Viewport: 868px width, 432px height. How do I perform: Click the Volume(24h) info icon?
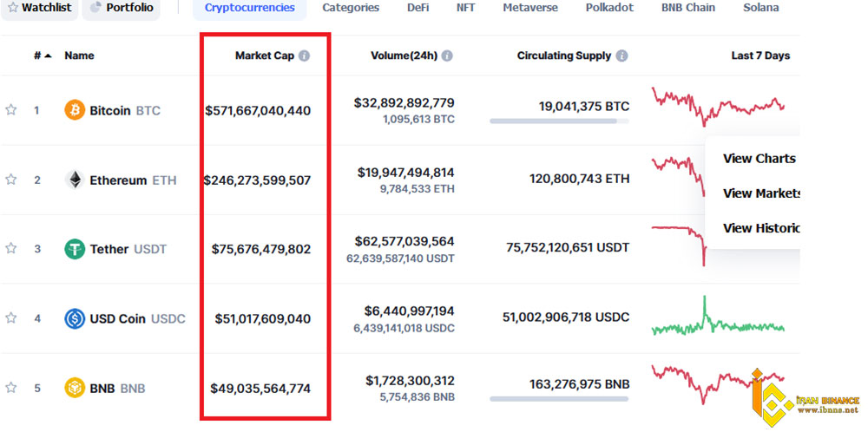point(446,56)
